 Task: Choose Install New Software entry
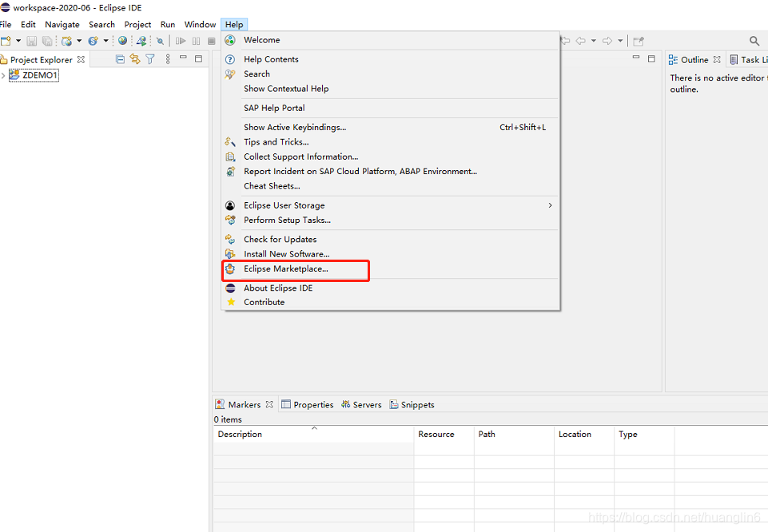click(x=390, y=254)
